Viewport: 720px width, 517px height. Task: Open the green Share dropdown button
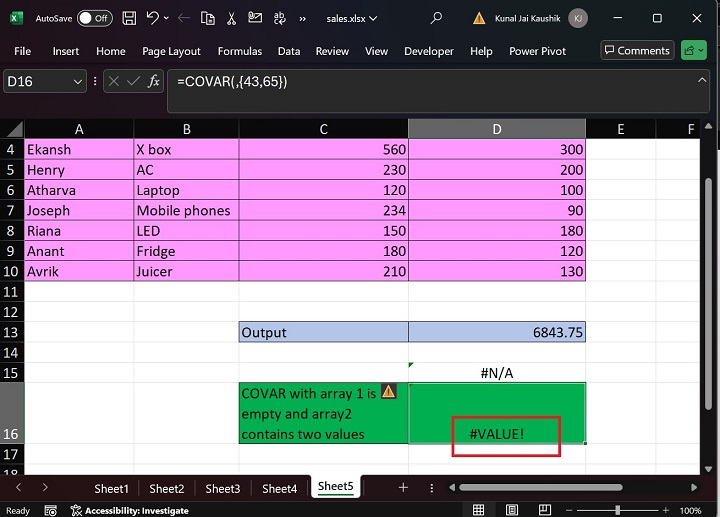coord(693,51)
